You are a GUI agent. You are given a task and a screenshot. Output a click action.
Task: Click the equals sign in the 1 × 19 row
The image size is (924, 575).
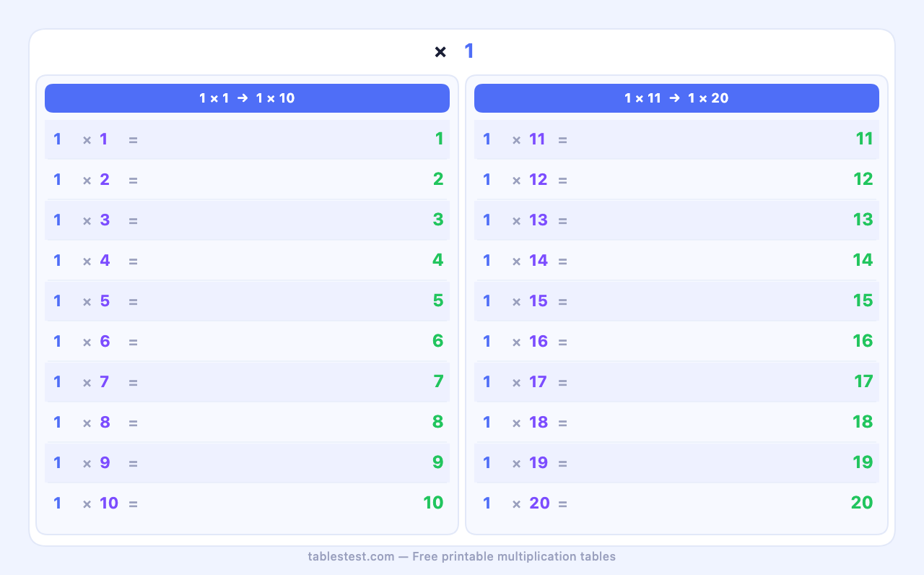tap(562, 463)
